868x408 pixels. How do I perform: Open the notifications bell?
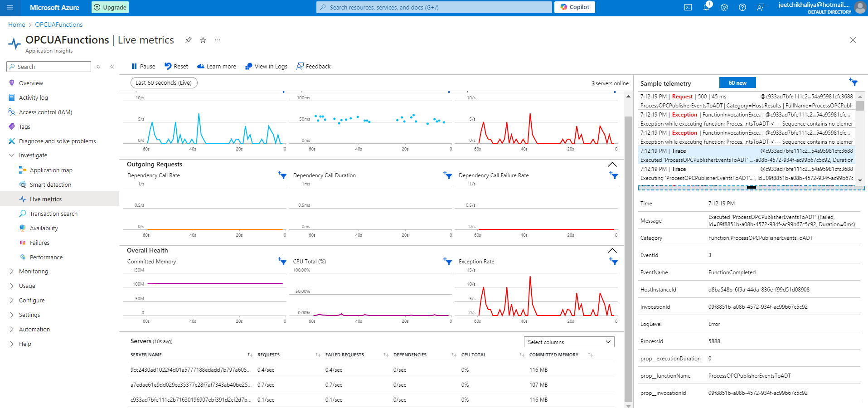point(706,7)
